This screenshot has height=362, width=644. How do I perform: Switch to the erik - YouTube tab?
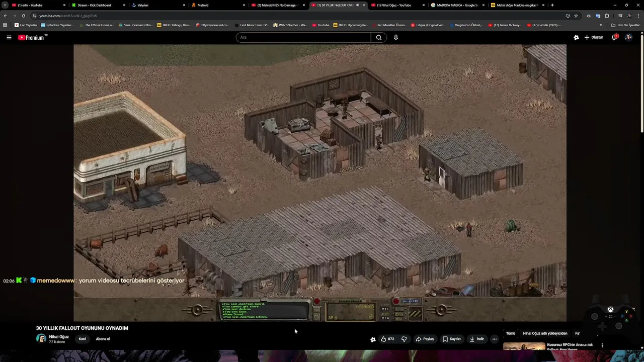point(38,5)
